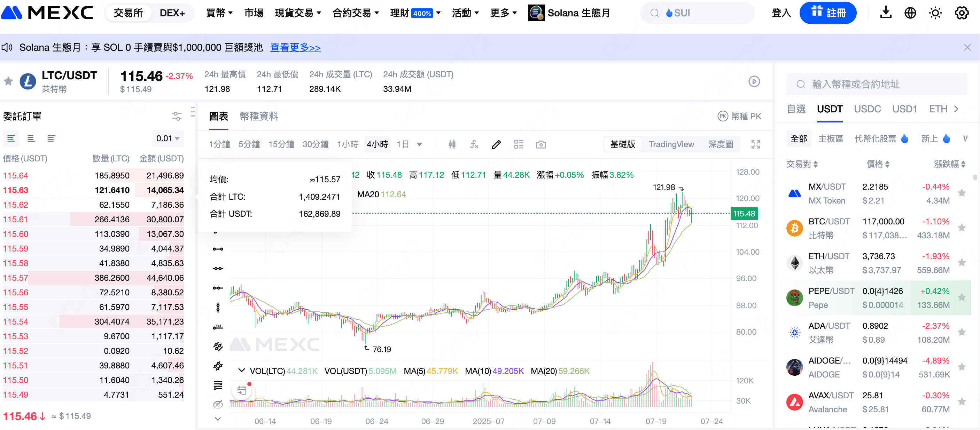Sort market list by 漲跌幅
The width and height of the screenshot is (980, 430).
[x=950, y=164]
